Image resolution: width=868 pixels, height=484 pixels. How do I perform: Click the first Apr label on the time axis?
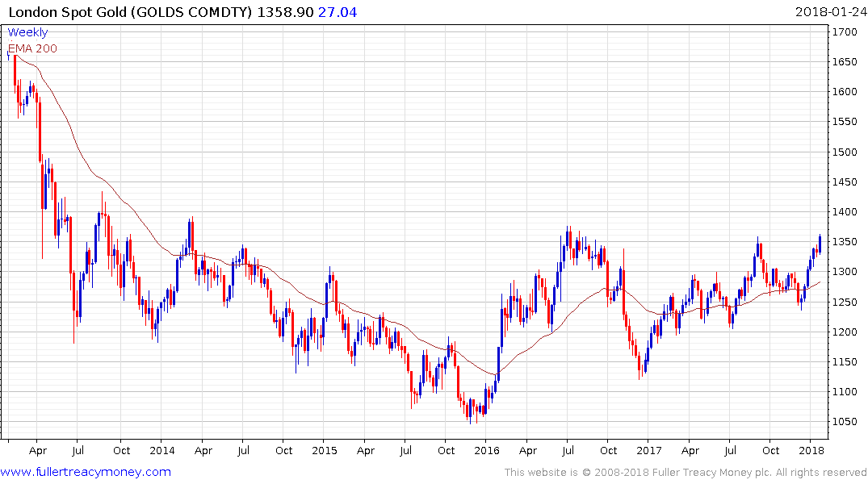[x=38, y=450]
